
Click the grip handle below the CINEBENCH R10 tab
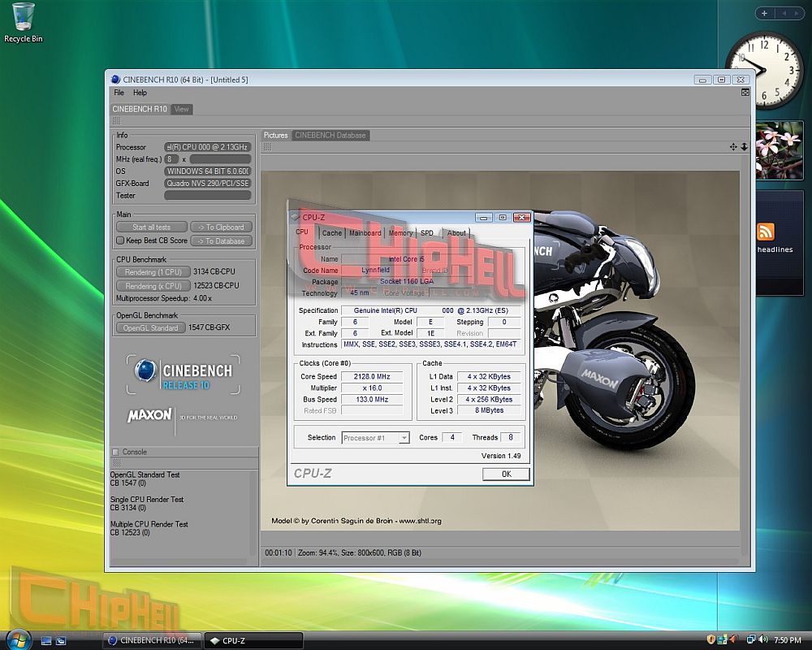click(116, 121)
